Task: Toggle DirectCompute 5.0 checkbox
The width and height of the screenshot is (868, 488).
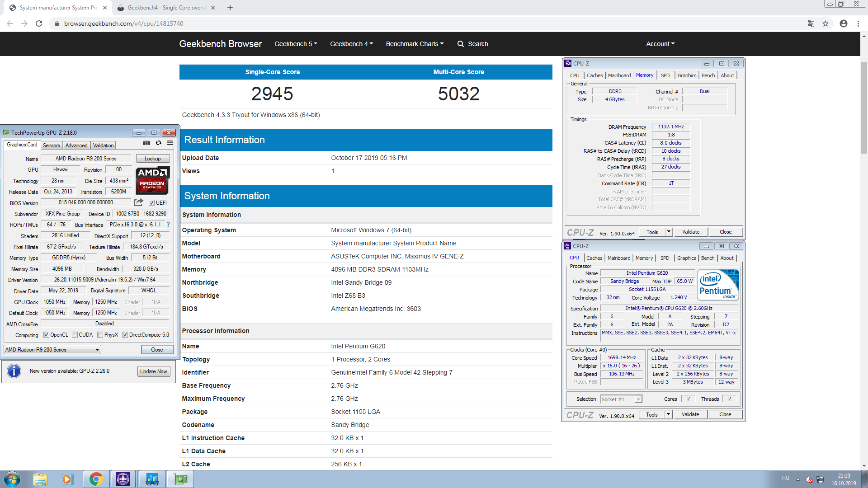Action: tap(125, 335)
